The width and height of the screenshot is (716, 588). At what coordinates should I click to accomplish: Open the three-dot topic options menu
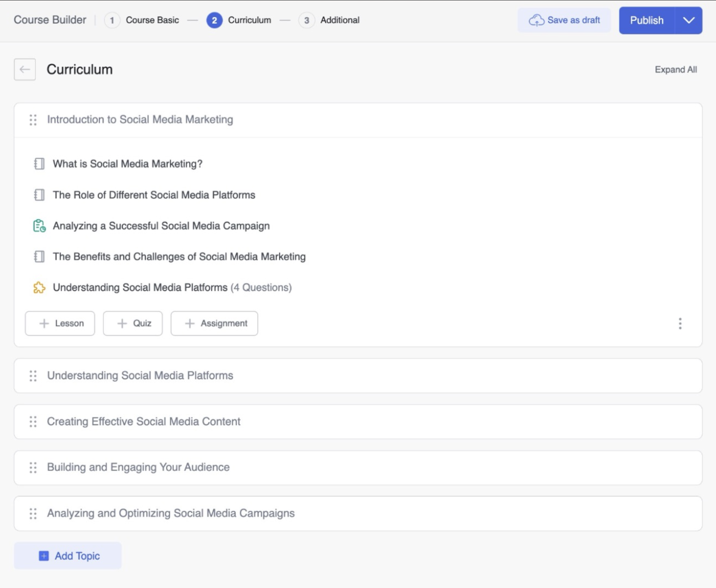click(680, 323)
